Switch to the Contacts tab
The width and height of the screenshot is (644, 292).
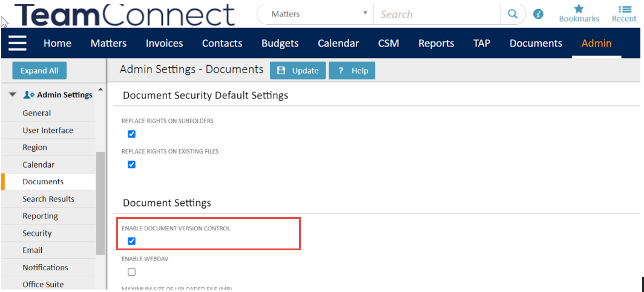[x=222, y=44]
